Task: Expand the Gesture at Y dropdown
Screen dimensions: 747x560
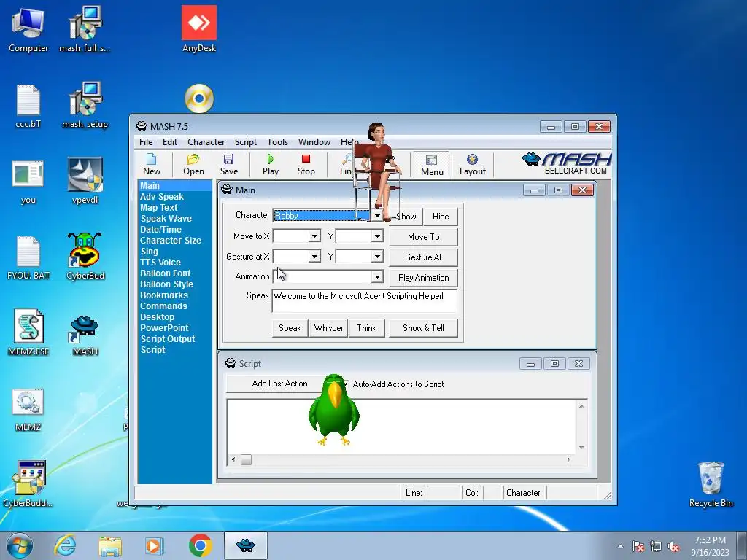Action: (377, 257)
